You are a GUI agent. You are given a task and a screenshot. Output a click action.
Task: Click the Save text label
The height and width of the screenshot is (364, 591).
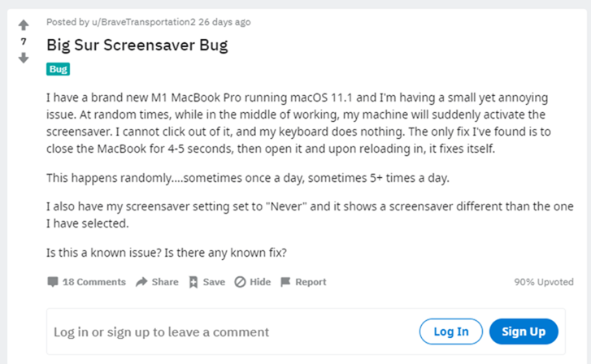point(214,282)
